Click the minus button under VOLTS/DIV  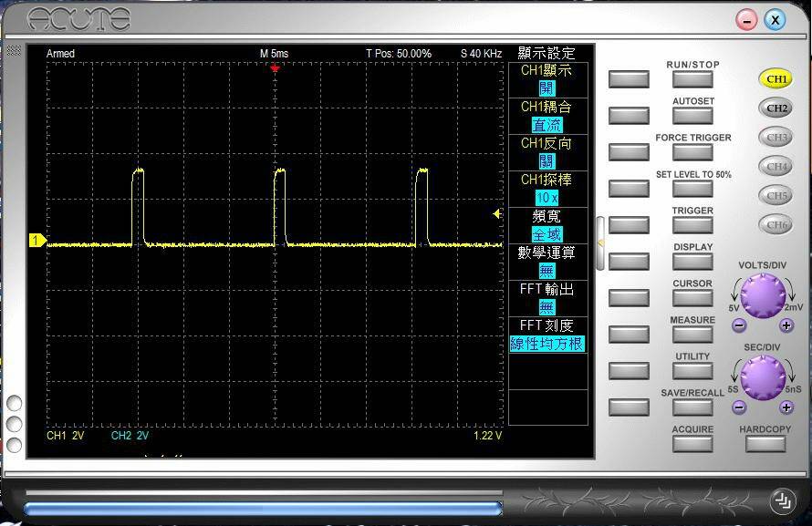click(740, 325)
